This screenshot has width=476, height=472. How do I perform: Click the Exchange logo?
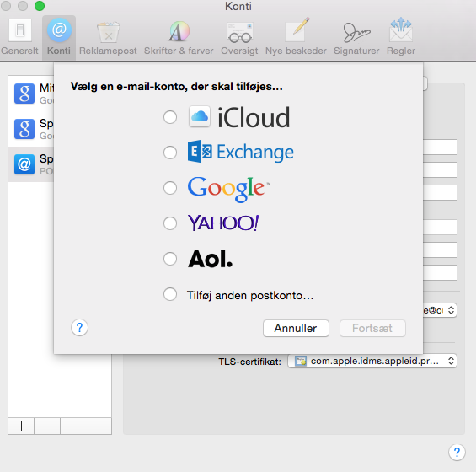click(x=240, y=152)
